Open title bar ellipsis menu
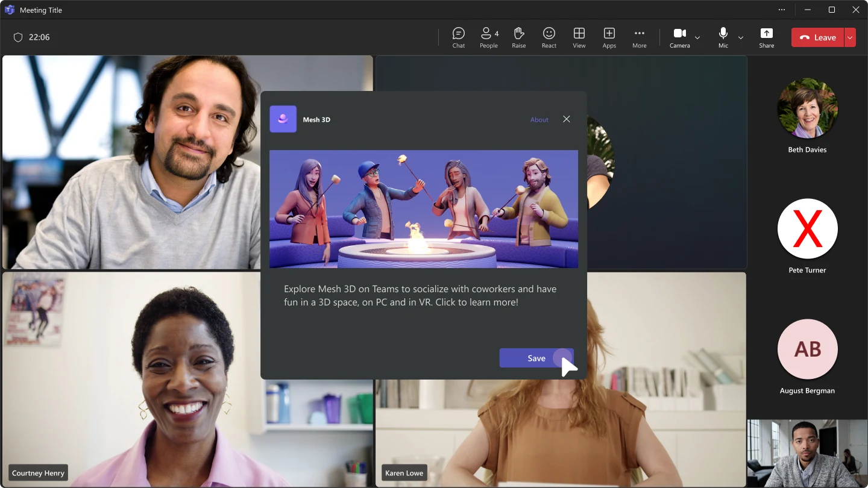Image resolution: width=868 pixels, height=488 pixels. click(x=782, y=10)
